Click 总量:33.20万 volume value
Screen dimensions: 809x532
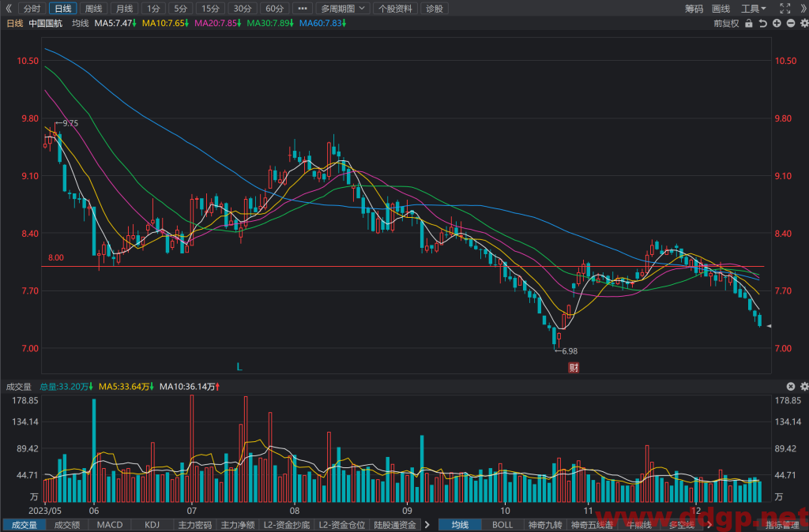click(66, 386)
